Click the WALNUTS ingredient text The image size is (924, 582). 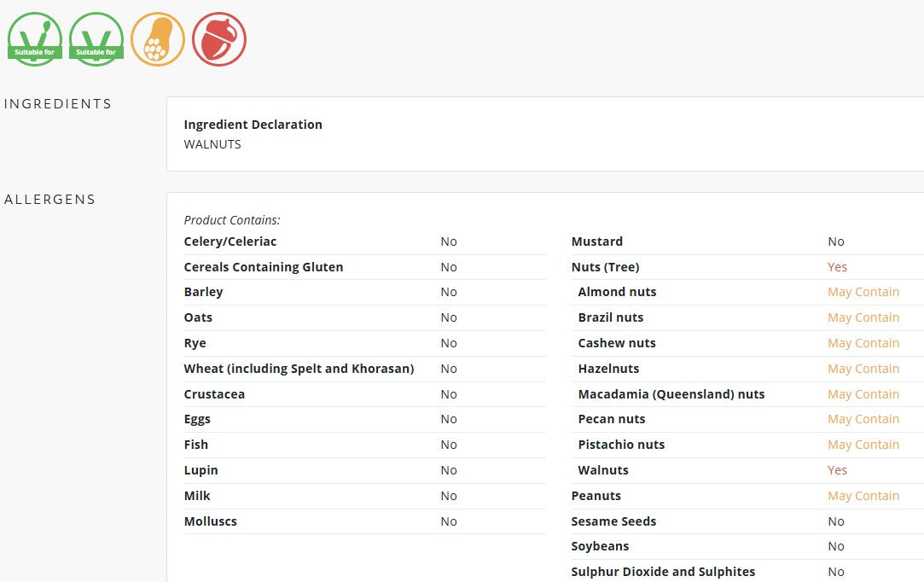(212, 144)
